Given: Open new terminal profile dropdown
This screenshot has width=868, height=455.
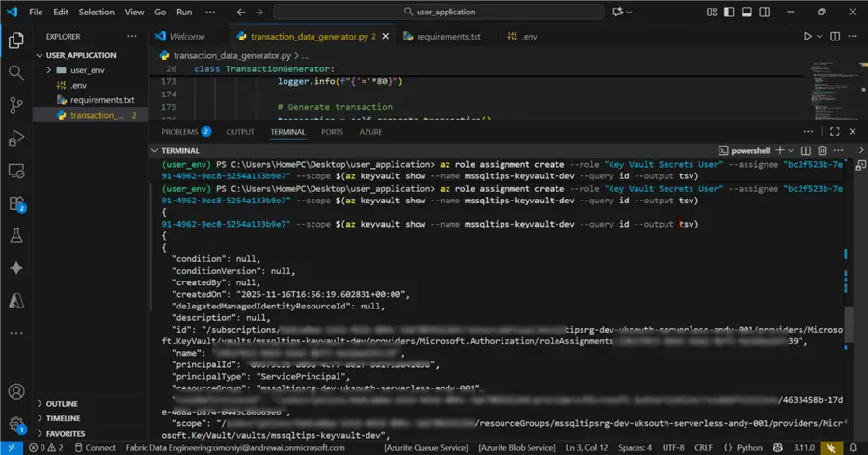Looking at the screenshot, I should coord(791,150).
